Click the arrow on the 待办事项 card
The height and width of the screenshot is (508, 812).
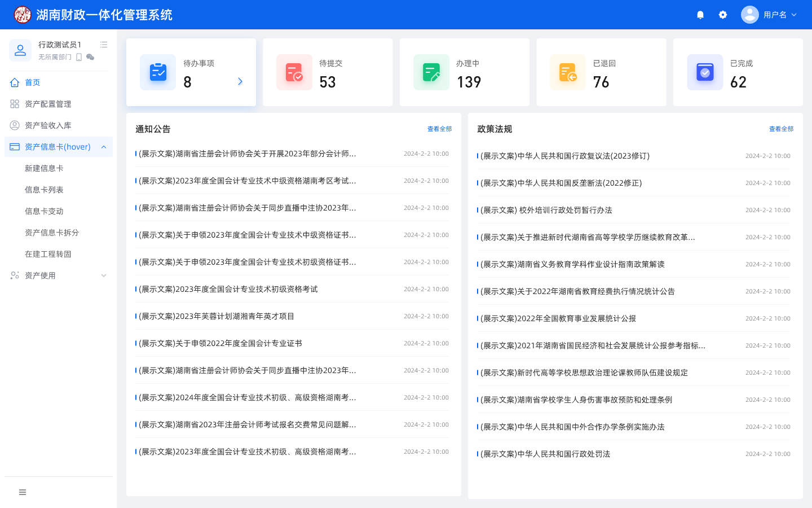pos(240,81)
